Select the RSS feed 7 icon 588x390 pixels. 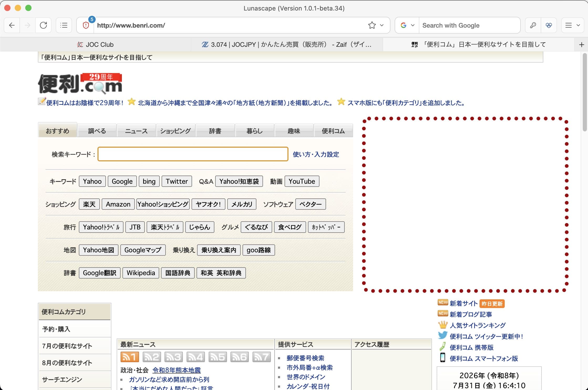coord(261,357)
